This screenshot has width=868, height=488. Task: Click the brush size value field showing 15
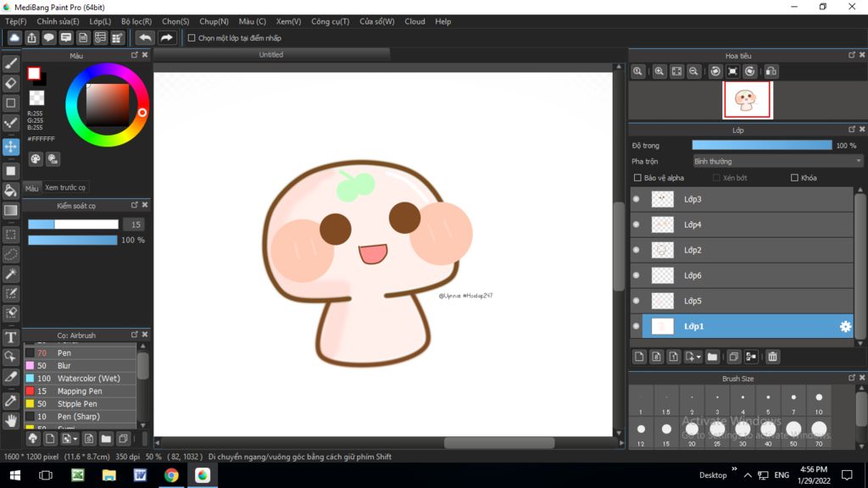tap(135, 224)
